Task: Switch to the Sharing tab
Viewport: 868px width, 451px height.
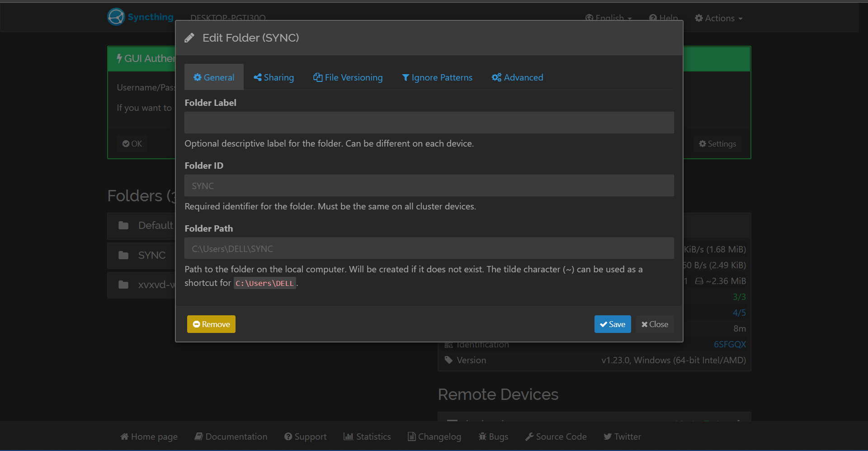Action: coord(274,77)
